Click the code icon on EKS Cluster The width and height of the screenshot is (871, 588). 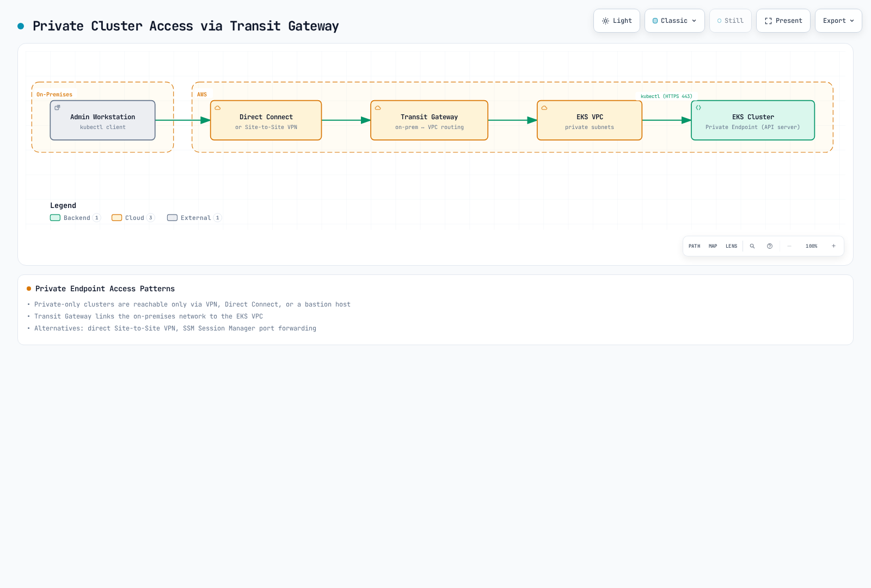click(x=698, y=108)
